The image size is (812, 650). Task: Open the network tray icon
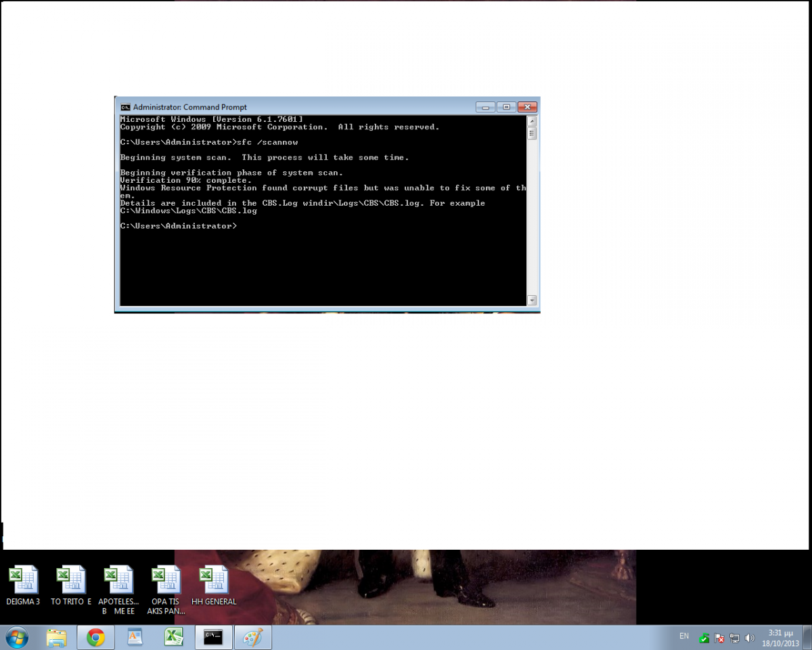click(735, 638)
